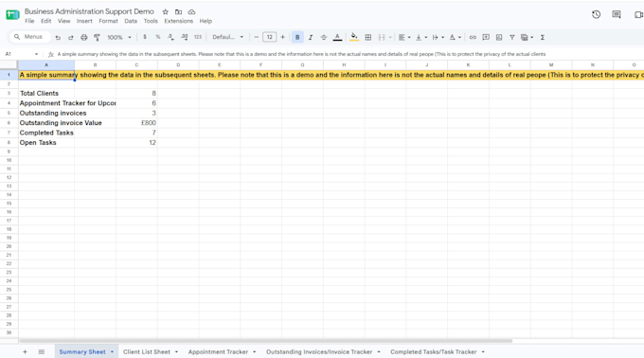
Task: Open version history clock icon
Action: click(x=597, y=14)
